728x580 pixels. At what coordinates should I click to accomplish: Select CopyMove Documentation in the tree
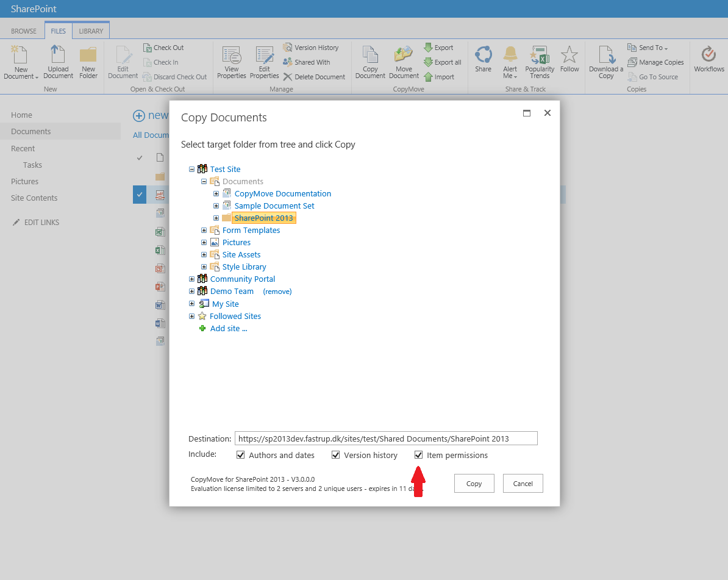(x=283, y=194)
